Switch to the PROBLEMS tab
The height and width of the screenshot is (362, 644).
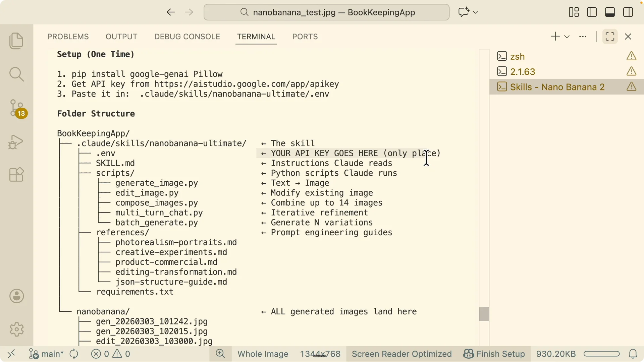(x=68, y=37)
